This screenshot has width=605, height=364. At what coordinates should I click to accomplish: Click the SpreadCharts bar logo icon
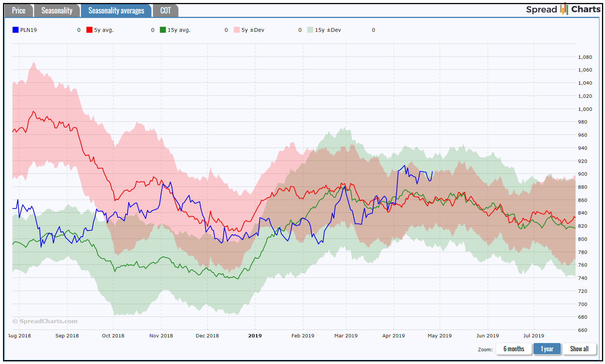click(x=564, y=9)
